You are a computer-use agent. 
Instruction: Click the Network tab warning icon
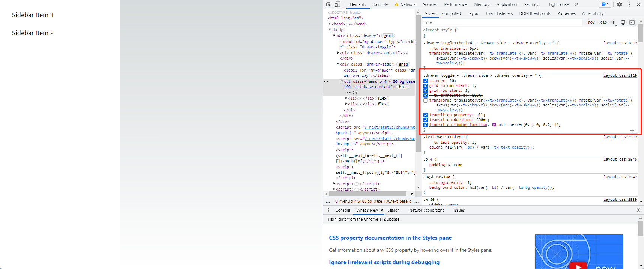tap(396, 4)
